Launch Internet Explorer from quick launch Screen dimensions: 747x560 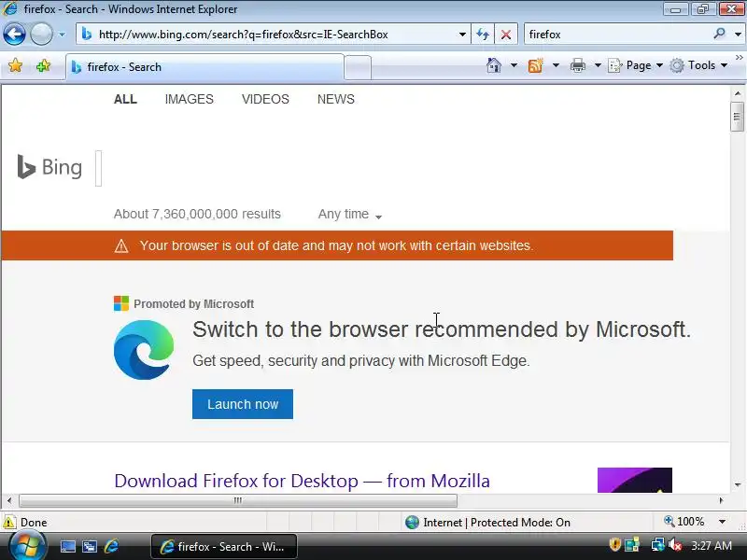pyautogui.click(x=111, y=546)
